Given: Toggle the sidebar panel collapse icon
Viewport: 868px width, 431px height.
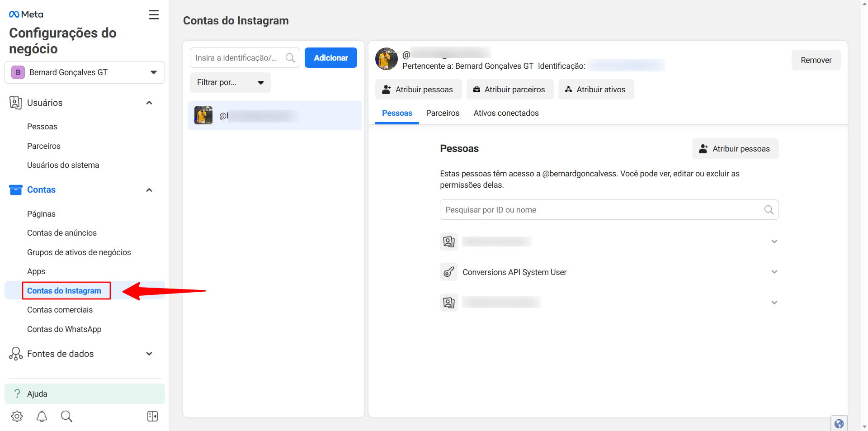Looking at the screenshot, I should click(x=153, y=416).
